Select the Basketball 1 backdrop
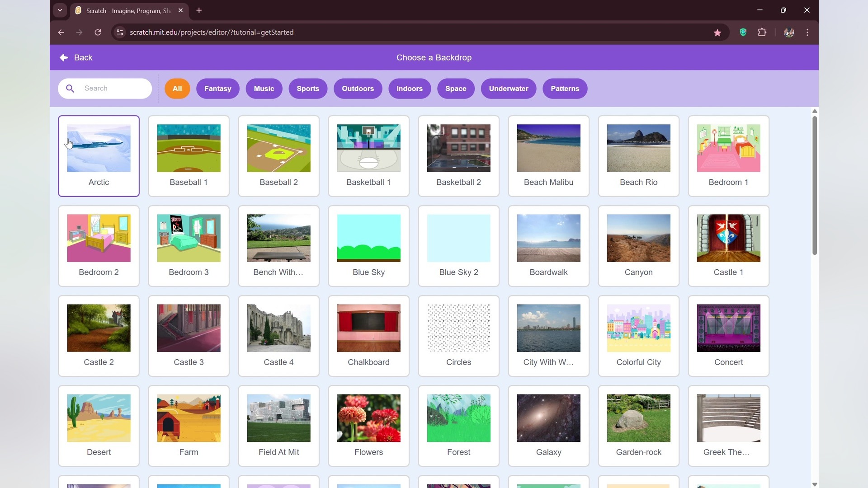 [x=368, y=156]
